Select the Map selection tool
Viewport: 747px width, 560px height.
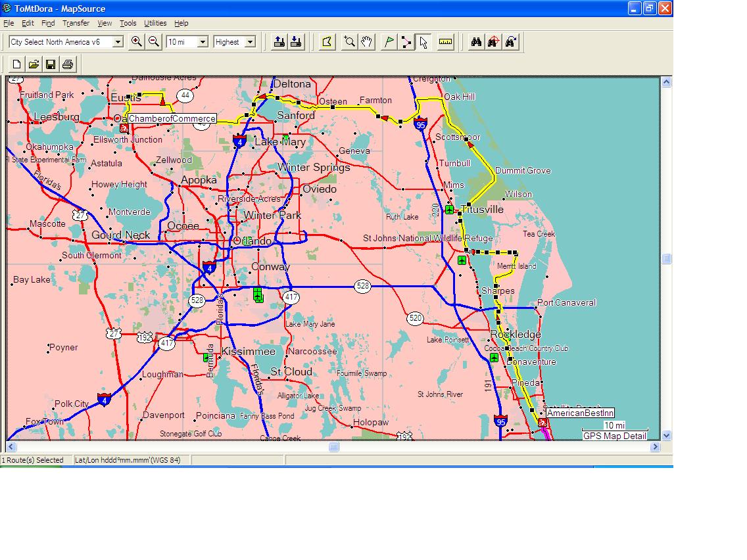click(x=327, y=42)
